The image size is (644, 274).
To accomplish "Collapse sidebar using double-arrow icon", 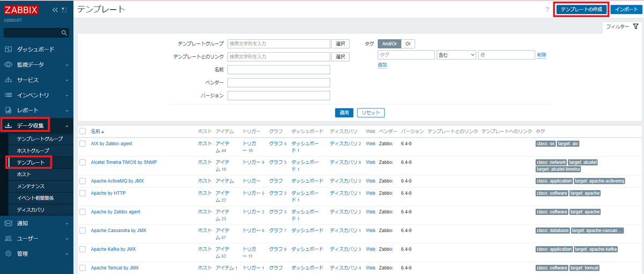I will [55, 10].
